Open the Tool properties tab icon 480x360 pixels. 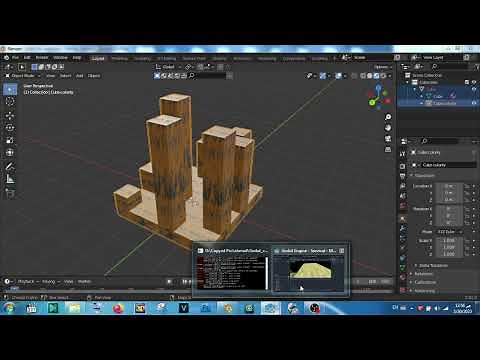point(403,154)
